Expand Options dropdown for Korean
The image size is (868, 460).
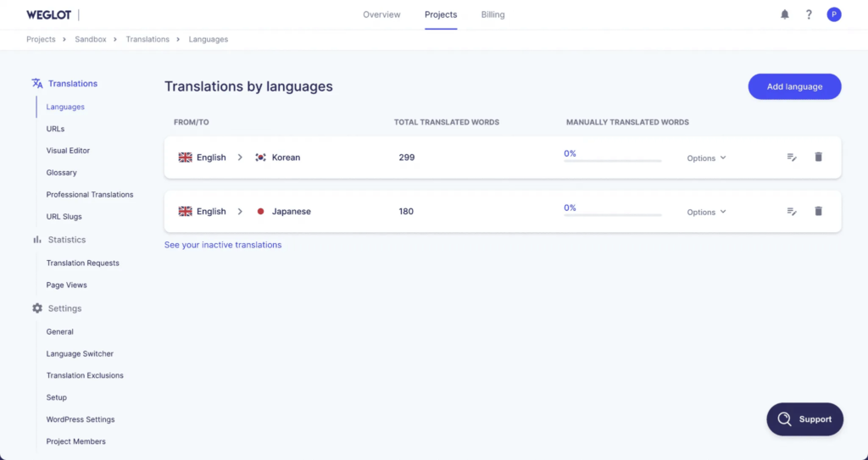pos(706,158)
